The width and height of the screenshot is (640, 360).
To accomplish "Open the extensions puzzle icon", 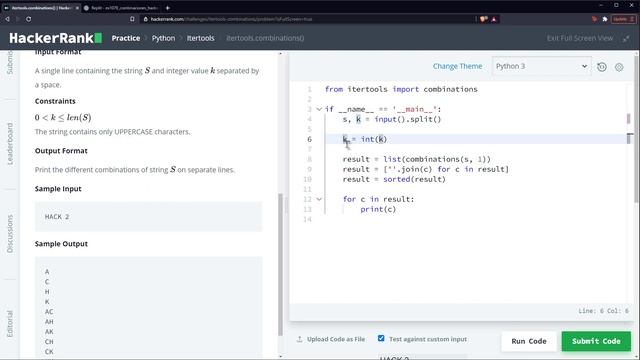I will 605,19.
